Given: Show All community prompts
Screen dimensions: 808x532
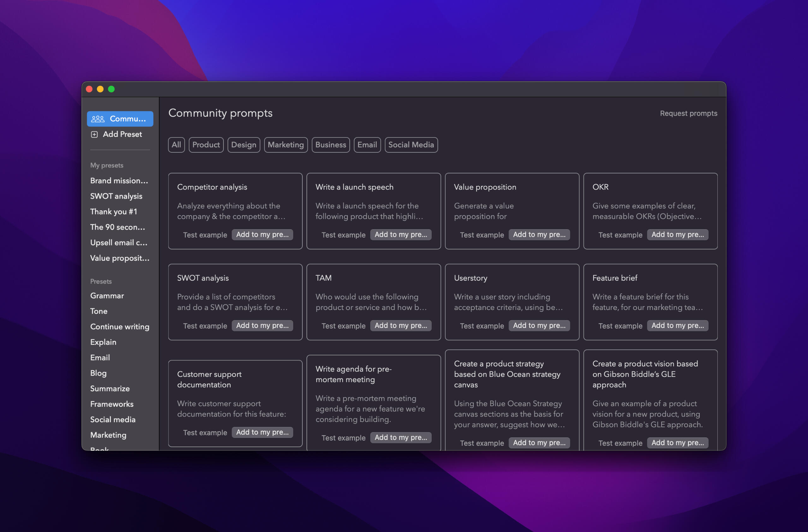Looking at the screenshot, I should click(176, 145).
